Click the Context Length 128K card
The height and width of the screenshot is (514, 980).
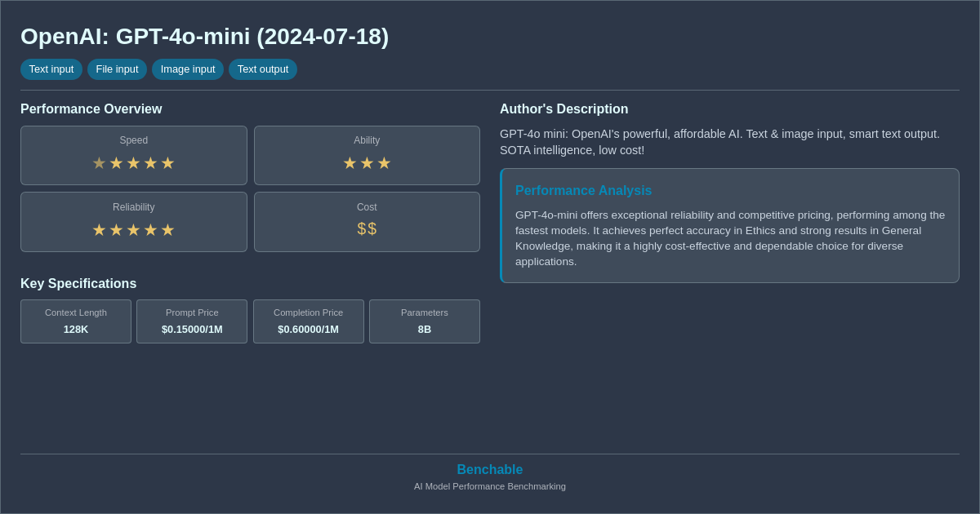[75, 321]
